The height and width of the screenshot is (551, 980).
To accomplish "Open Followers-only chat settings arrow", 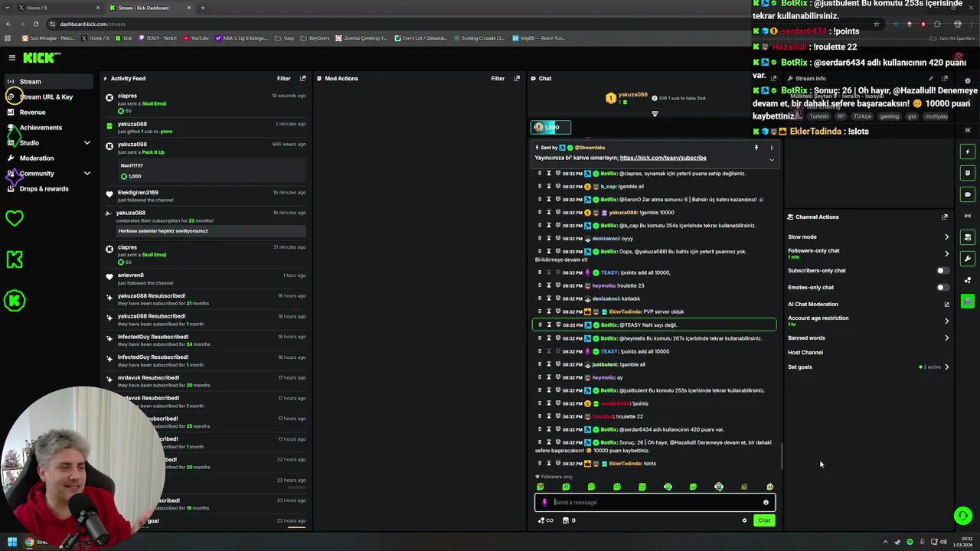I will coord(946,253).
